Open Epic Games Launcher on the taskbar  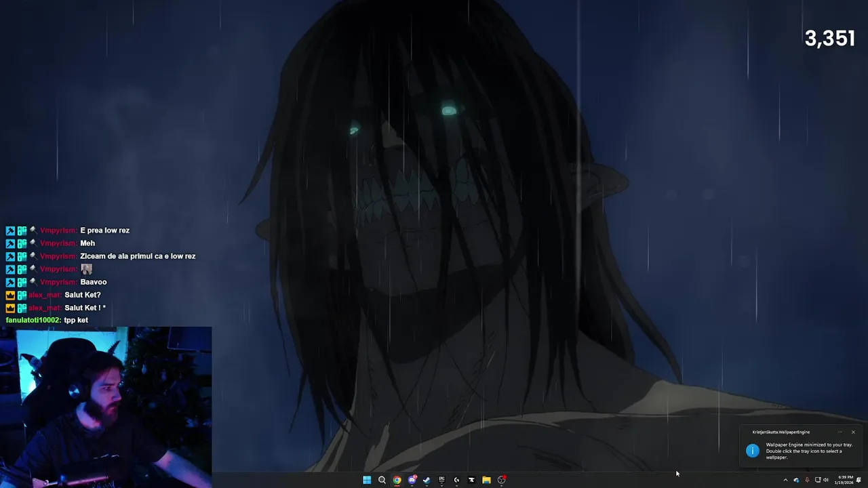pyautogui.click(x=441, y=480)
